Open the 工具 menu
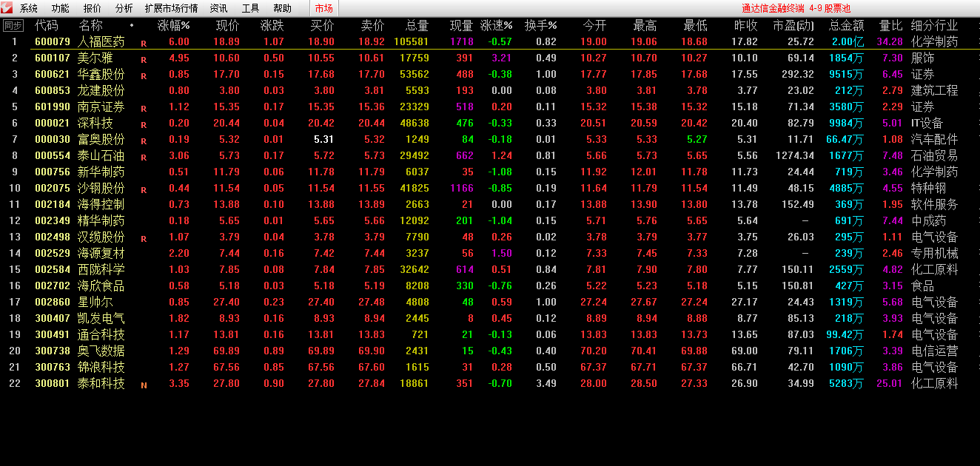Image resolution: width=980 pixels, height=466 pixels. [x=251, y=9]
